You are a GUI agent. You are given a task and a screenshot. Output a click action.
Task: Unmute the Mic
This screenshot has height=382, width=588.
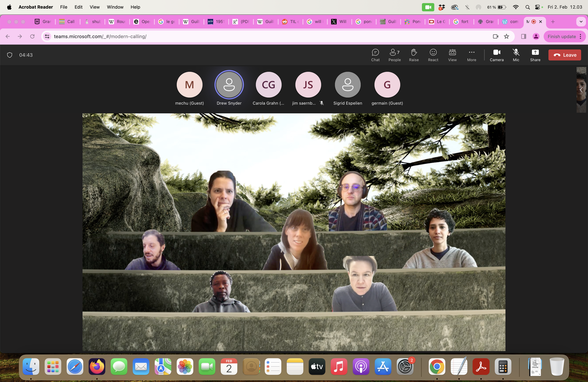coord(516,55)
